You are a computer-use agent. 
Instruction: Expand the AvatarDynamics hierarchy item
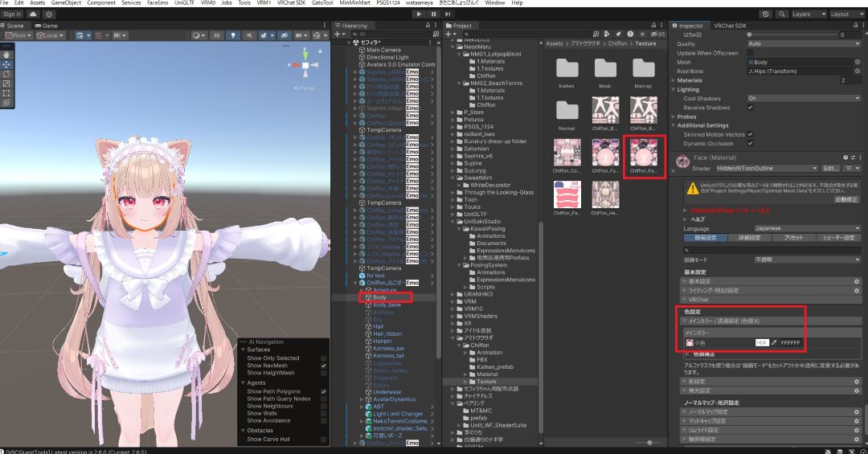tap(362, 399)
